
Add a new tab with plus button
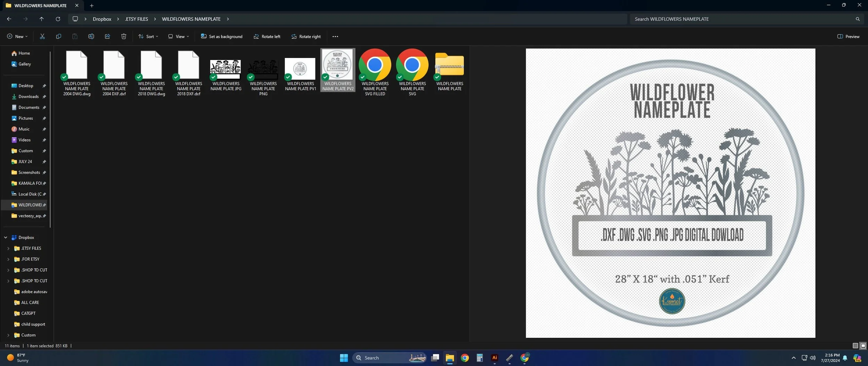[92, 6]
